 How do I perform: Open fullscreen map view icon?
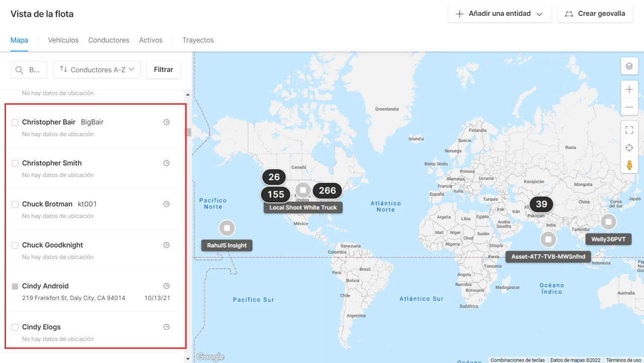629,129
